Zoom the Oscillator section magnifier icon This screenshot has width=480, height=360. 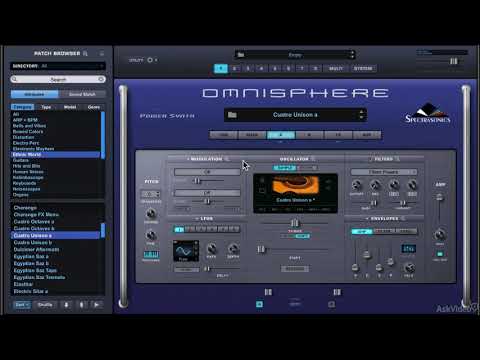(x=313, y=159)
